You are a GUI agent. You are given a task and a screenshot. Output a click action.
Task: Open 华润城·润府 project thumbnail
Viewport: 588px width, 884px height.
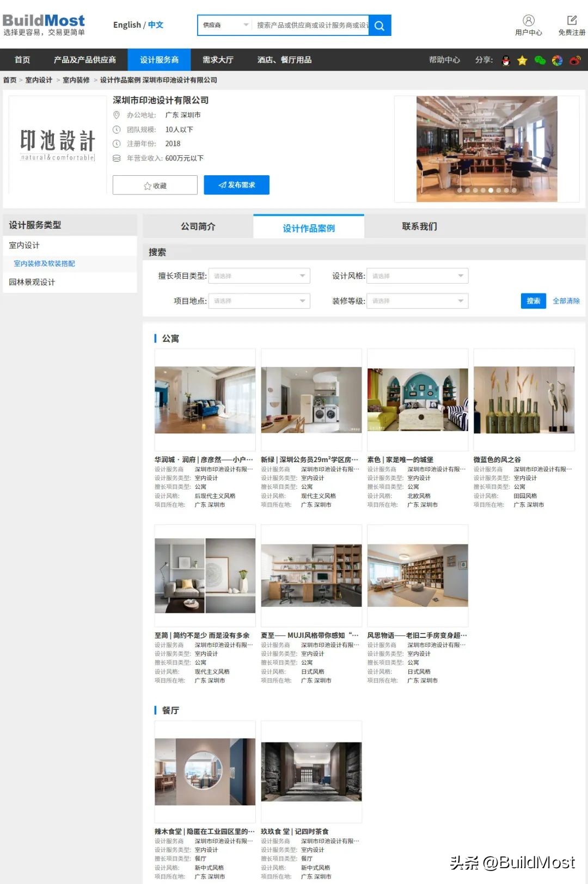205,400
